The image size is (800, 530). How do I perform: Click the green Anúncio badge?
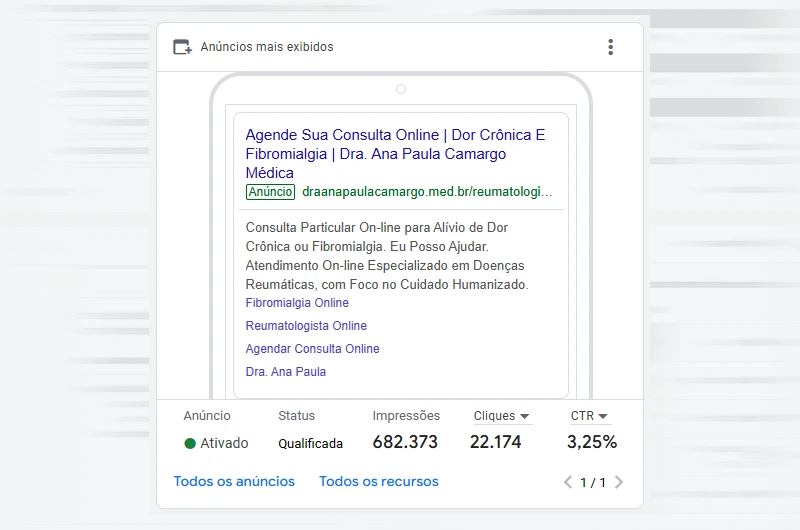(270, 192)
